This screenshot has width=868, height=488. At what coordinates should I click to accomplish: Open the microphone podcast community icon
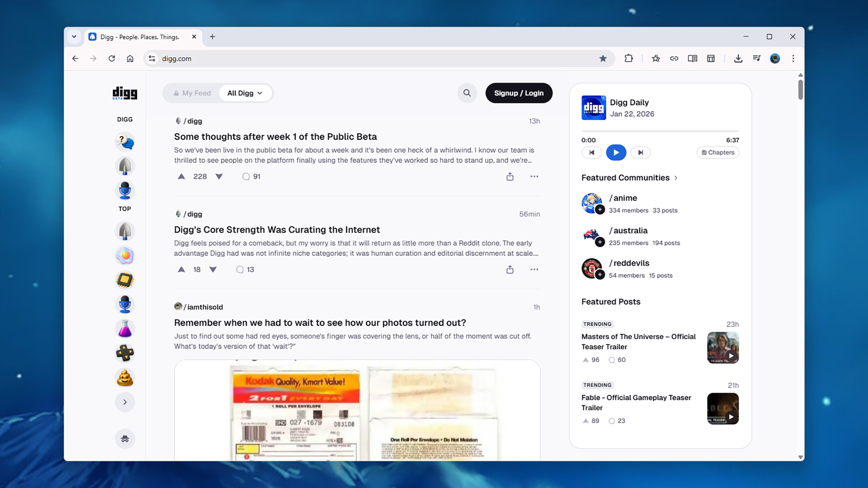click(x=125, y=190)
